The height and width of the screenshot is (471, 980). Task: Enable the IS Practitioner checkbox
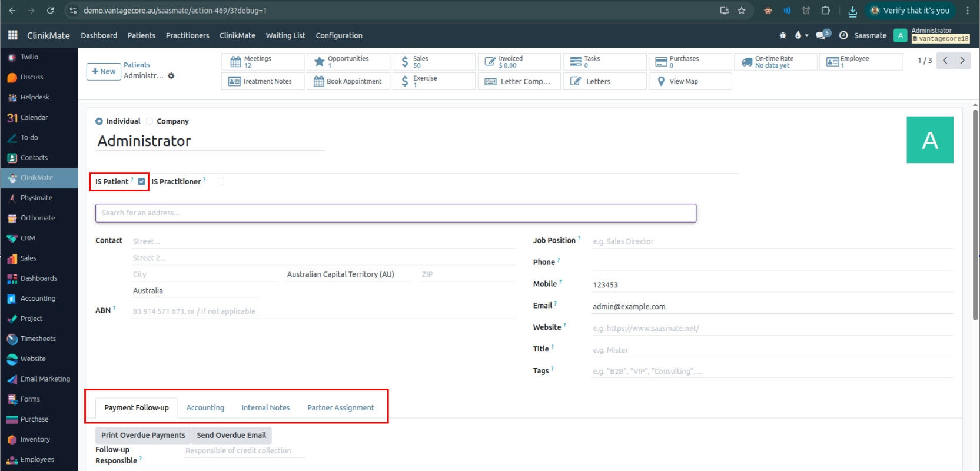click(x=220, y=182)
